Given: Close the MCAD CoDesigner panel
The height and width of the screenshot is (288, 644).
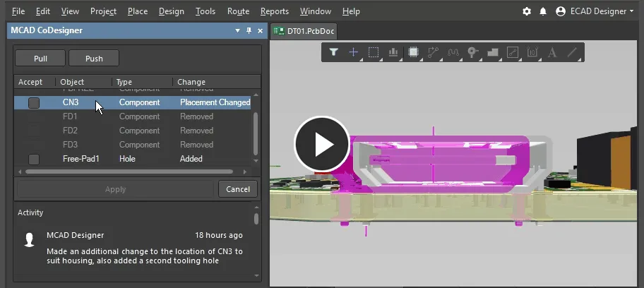Looking at the screenshot, I should pyautogui.click(x=260, y=30).
